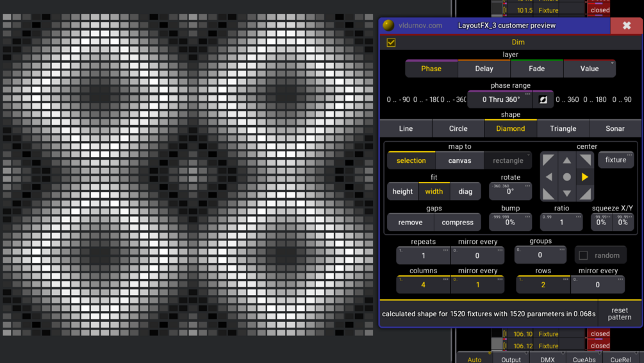Select map to canvas
Screen dimensions: 644x363
pyautogui.click(x=459, y=161)
